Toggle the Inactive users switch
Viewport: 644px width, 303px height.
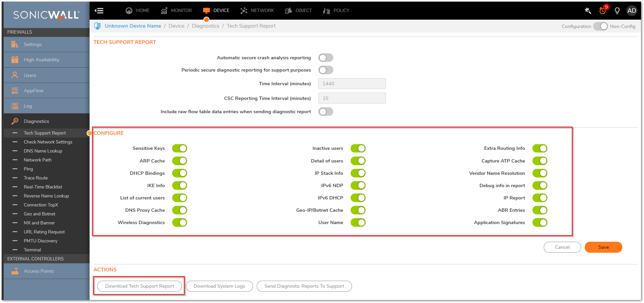coord(358,148)
